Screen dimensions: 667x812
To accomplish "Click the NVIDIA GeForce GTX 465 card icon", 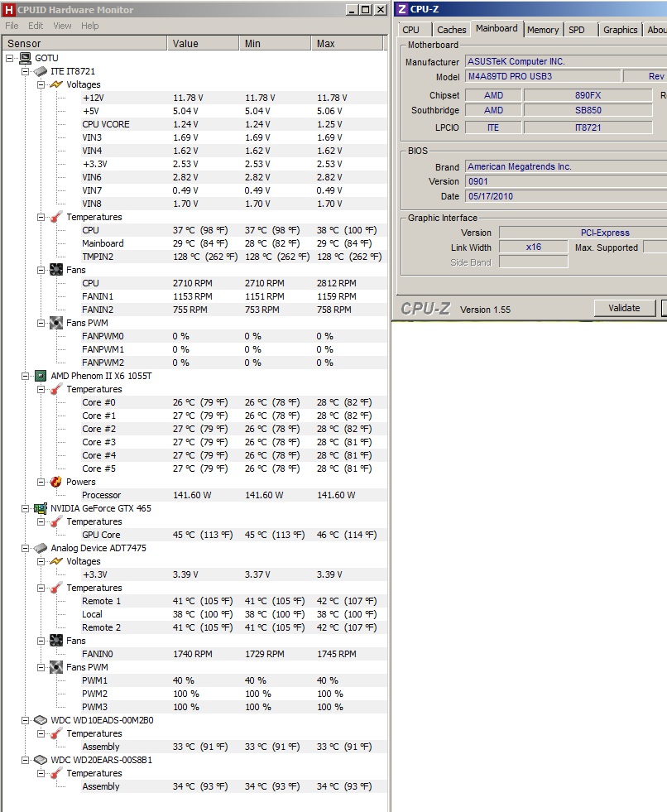I will (x=41, y=508).
